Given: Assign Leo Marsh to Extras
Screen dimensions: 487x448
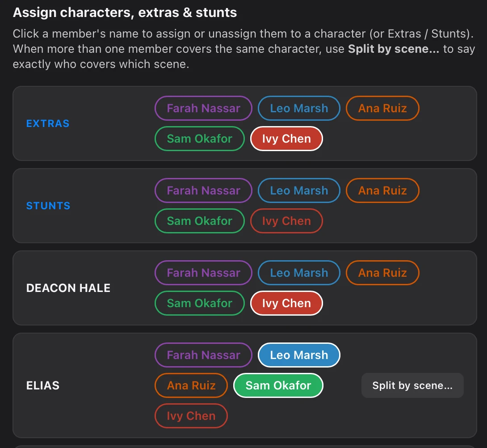Looking at the screenshot, I should [x=299, y=108].
